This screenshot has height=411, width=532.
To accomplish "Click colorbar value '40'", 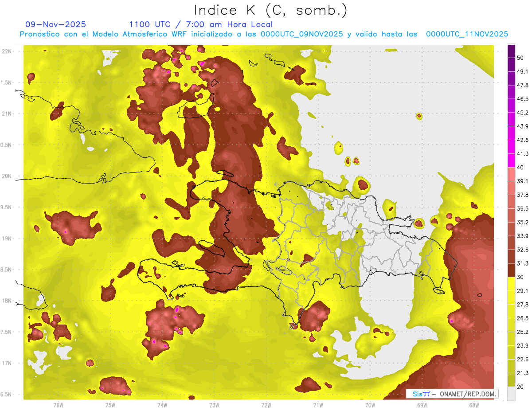I will click(x=520, y=167).
